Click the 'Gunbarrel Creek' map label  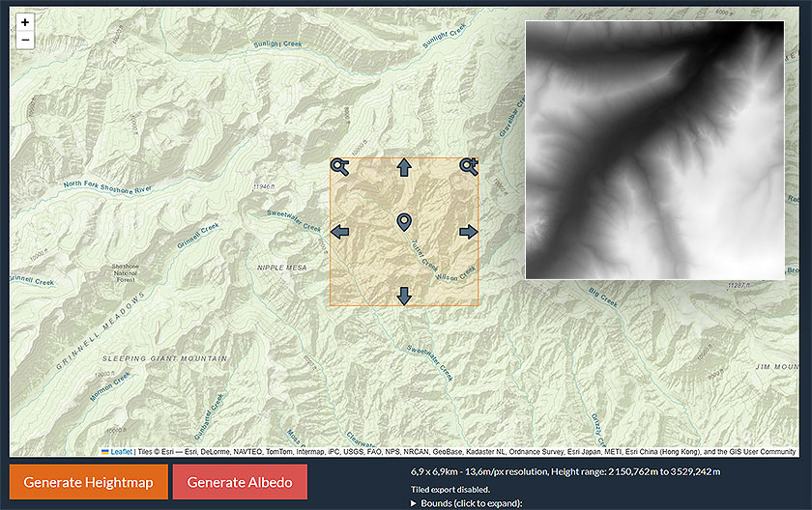pyautogui.click(x=209, y=416)
